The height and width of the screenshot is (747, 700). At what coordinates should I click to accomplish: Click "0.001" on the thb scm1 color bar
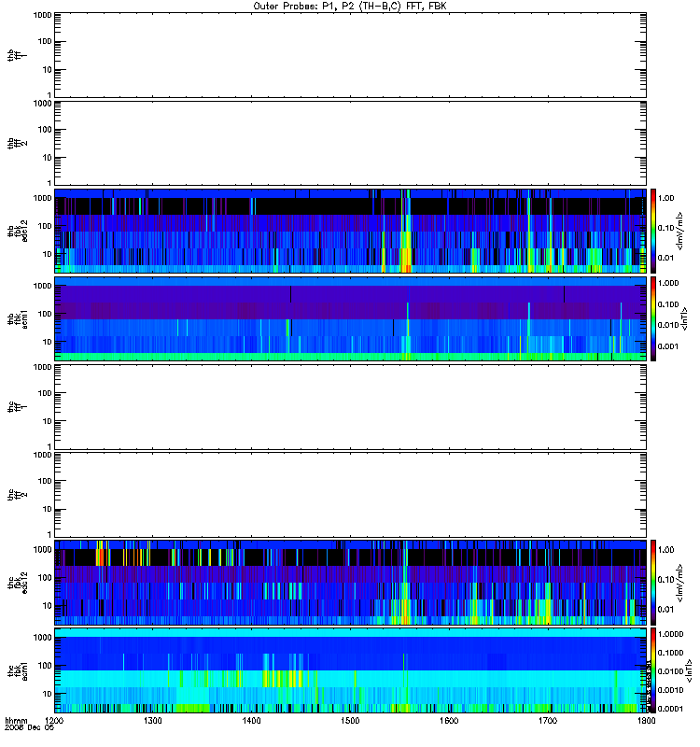pos(668,346)
